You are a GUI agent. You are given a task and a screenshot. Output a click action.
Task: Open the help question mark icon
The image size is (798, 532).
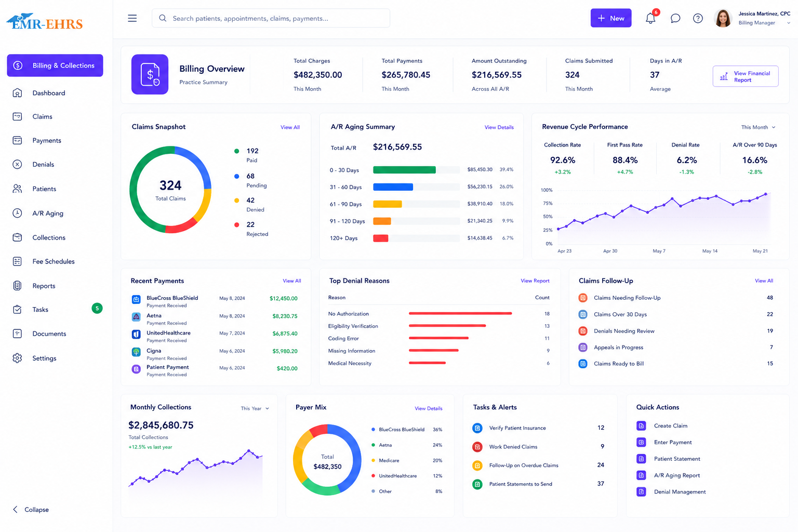[698, 18]
